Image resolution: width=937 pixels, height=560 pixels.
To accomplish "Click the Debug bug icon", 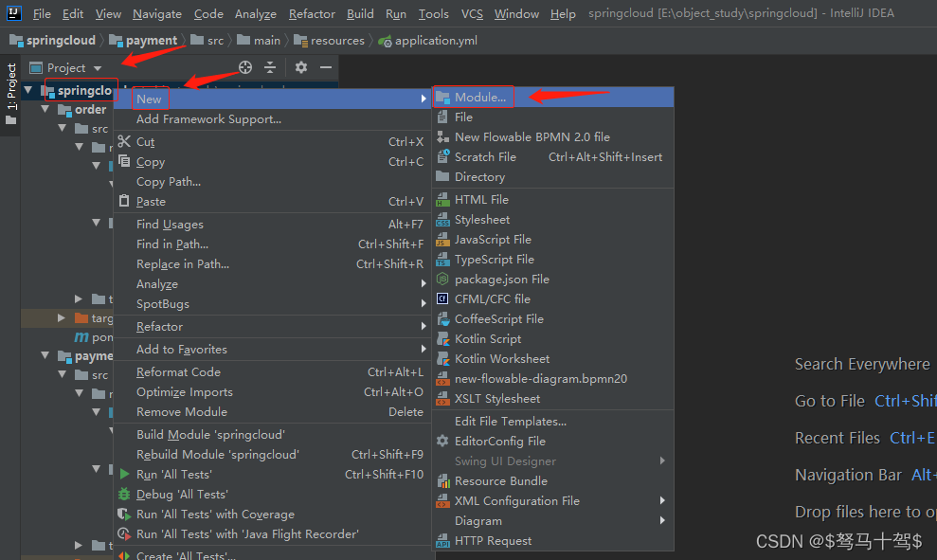I will [124, 495].
